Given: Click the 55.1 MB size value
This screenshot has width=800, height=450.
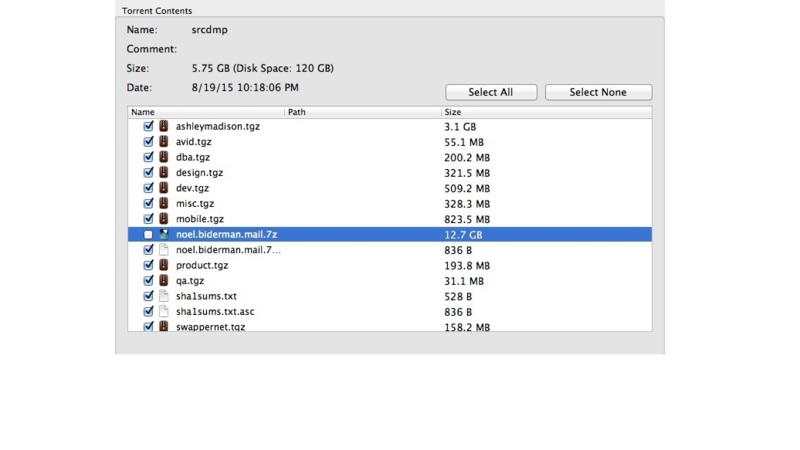Looking at the screenshot, I should pyautogui.click(x=464, y=142).
